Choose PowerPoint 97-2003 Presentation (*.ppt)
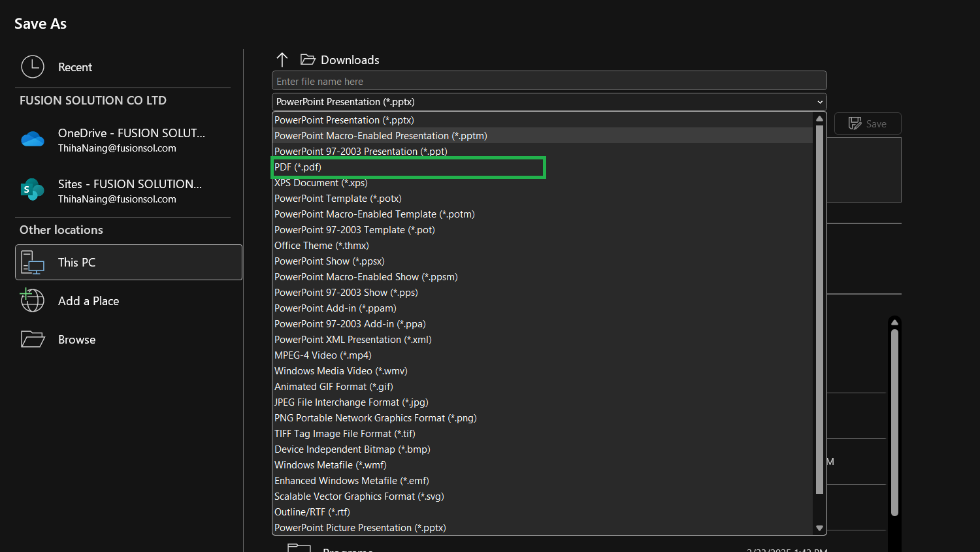Viewport: 980px width, 552px height. (543, 152)
